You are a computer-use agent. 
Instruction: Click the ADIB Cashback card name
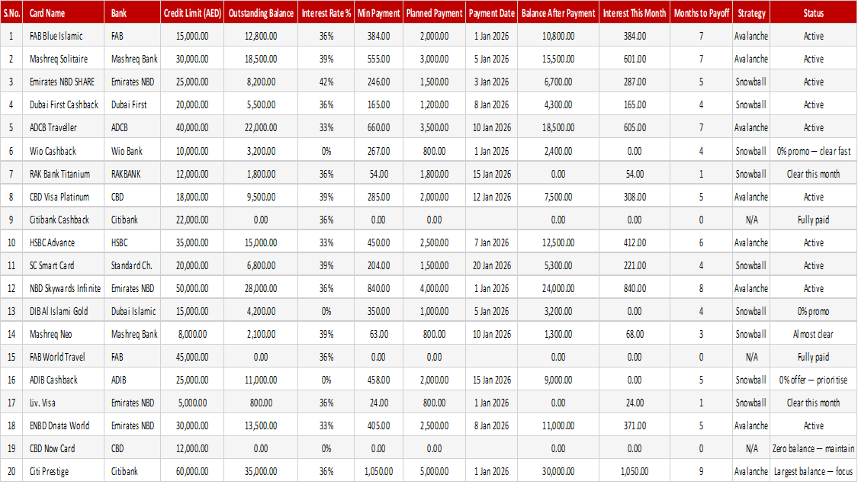click(x=63, y=380)
